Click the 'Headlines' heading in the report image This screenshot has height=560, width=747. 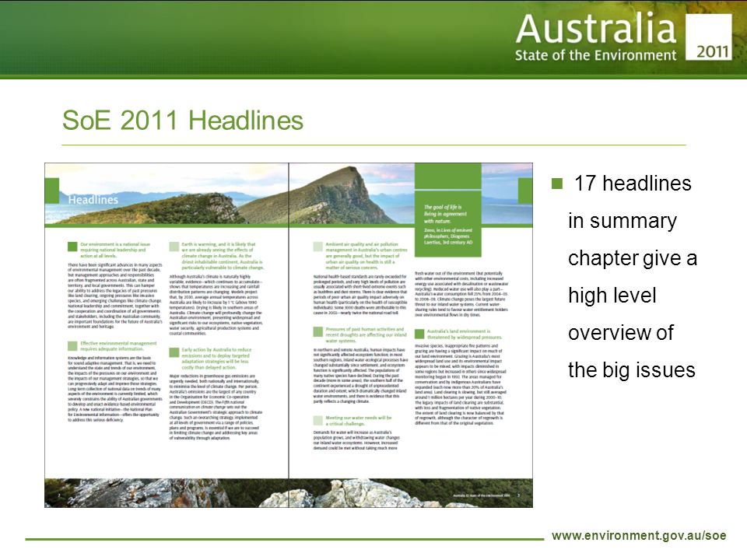click(x=93, y=200)
